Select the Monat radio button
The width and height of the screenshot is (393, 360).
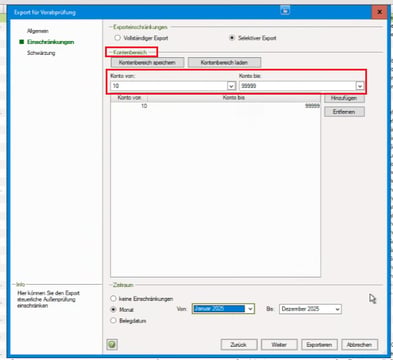113,309
